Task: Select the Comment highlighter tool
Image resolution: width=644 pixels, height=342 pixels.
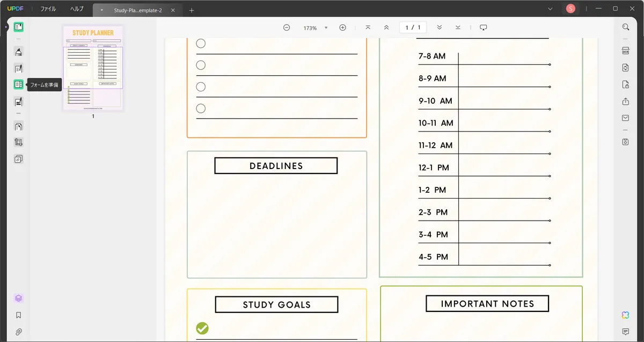Action: click(x=19, y=52)
